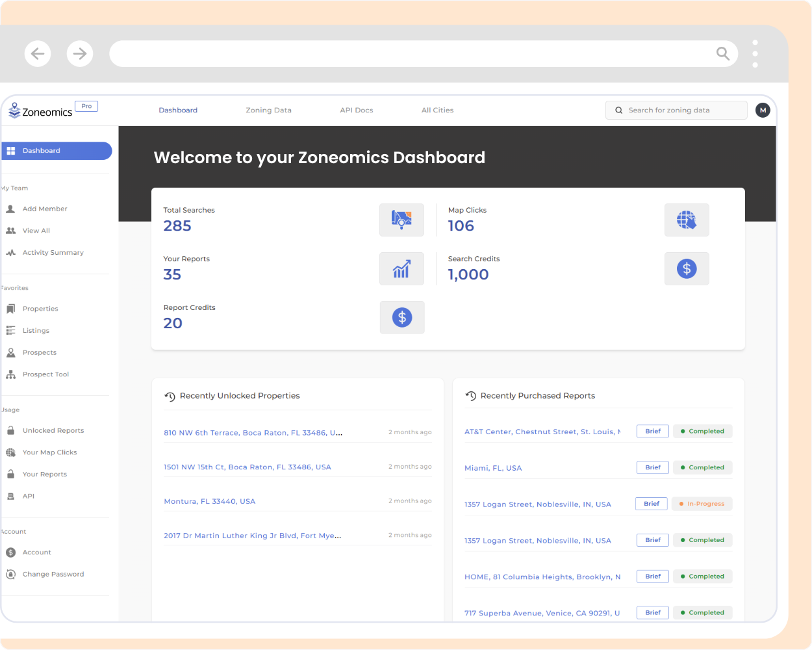Open the M profile avatar
The image size is (812, 650).
pyautogui.click(x=763, y=110)
